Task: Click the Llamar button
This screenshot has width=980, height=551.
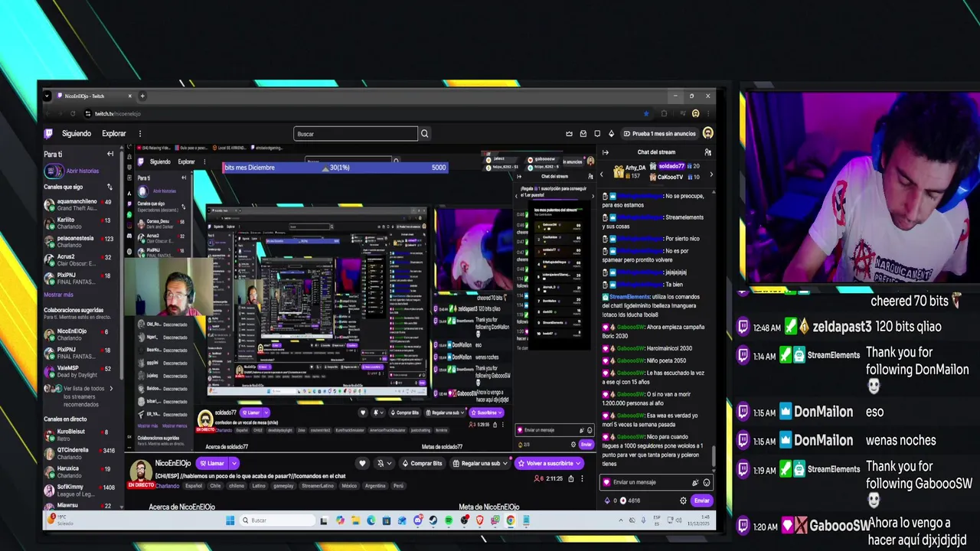Action: click(213, 463)
